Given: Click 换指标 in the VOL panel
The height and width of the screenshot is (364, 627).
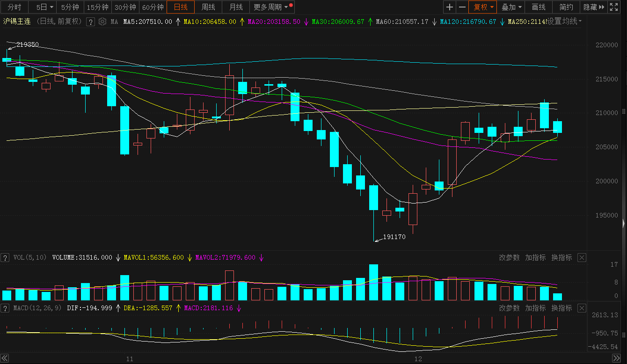Looking at the screenshot, I should click(561, 257).
